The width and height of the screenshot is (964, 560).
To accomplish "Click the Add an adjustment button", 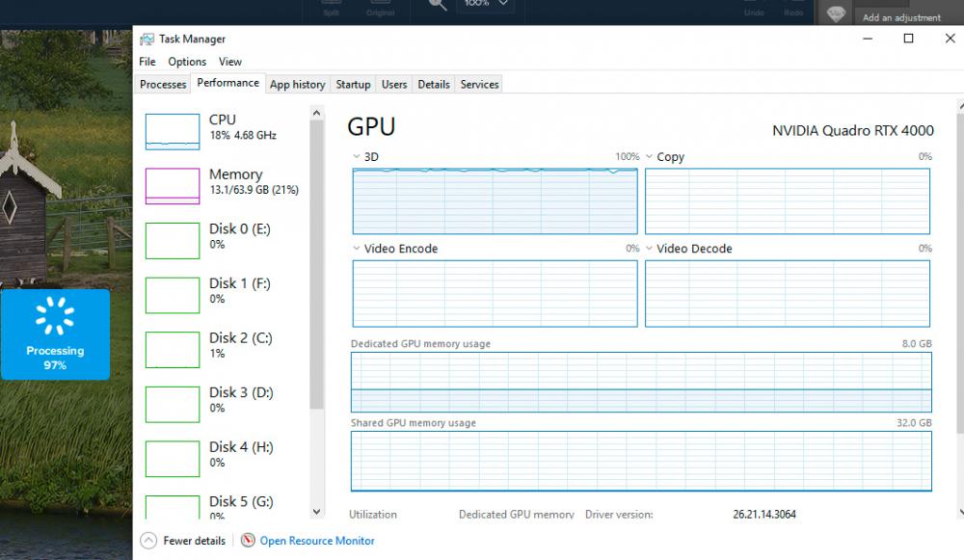I will (x=901, y=17).
